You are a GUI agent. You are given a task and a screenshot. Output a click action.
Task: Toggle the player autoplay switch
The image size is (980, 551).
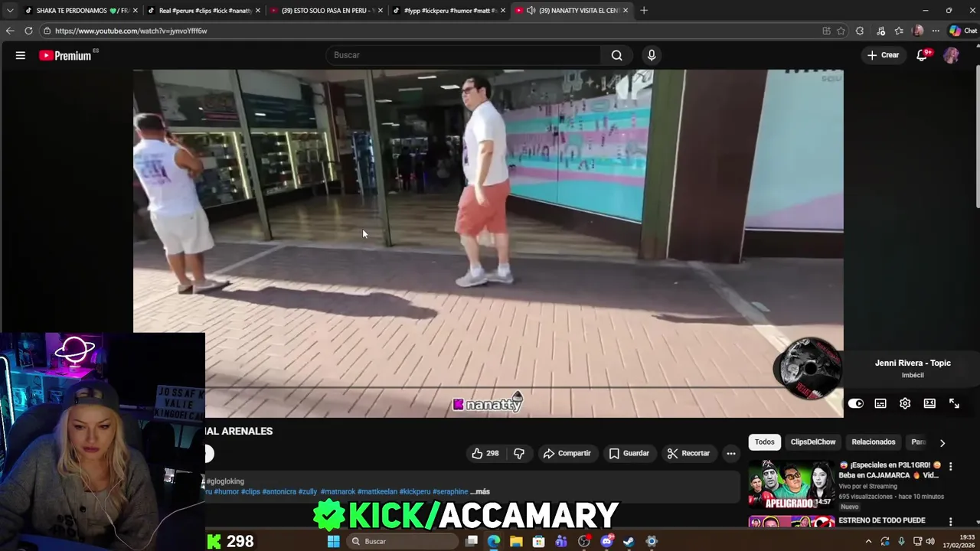856,403
